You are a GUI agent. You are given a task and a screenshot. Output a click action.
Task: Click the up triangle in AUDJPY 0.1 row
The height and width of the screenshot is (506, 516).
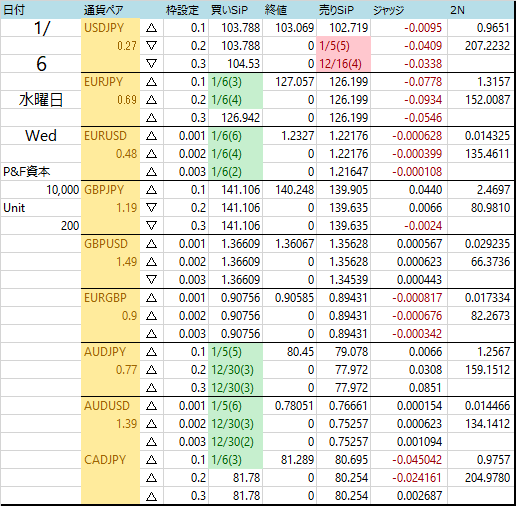[151, 352]
